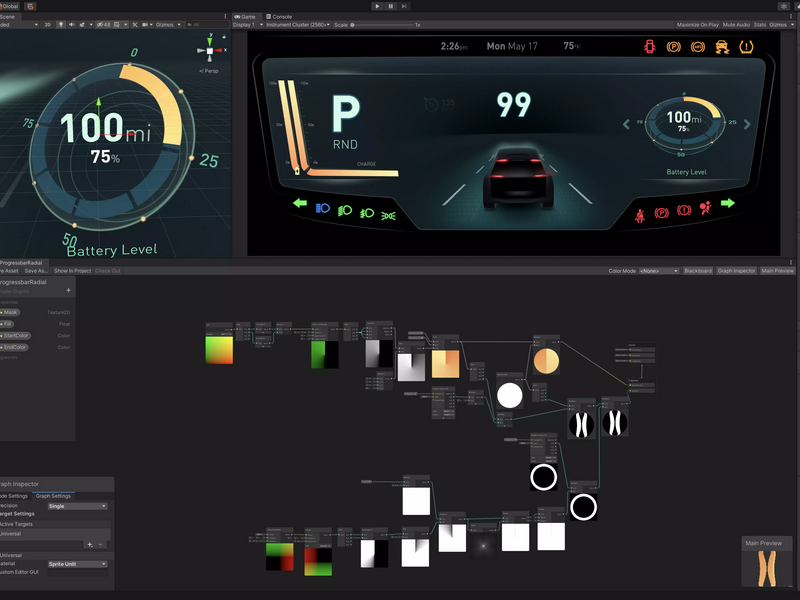Image resolution: width=800 pixels, height=600 pixels.
Task: Open grid settings dropdown arrow
Action: tap(126, 24)
